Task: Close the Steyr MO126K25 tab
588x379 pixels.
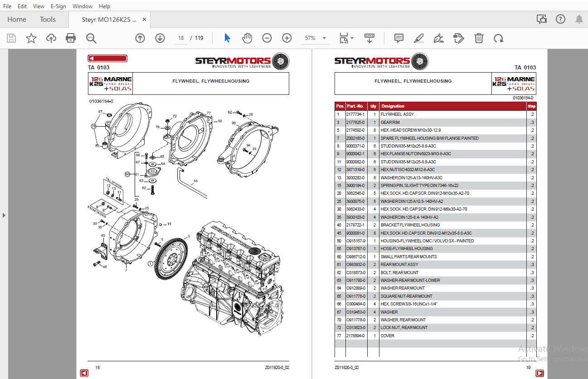Action: [145, 20]
